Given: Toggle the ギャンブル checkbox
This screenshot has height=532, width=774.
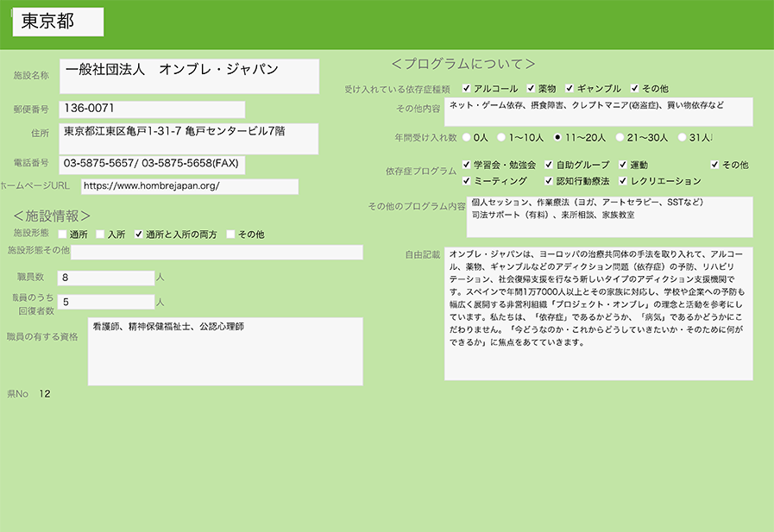Looking at the screenshot, I should pyautogui.click(x=569, y=89).
